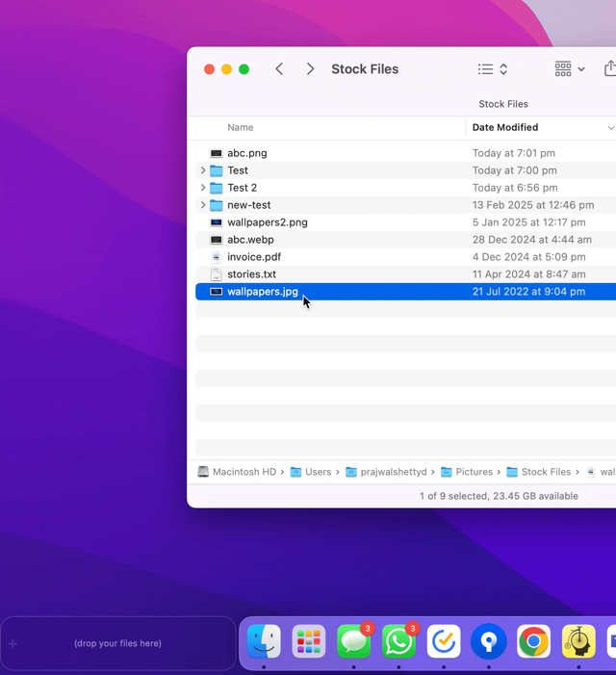Screen dimensions: 616x675
Task: Select abc.webp file name
Action: [x=250, y=240]
